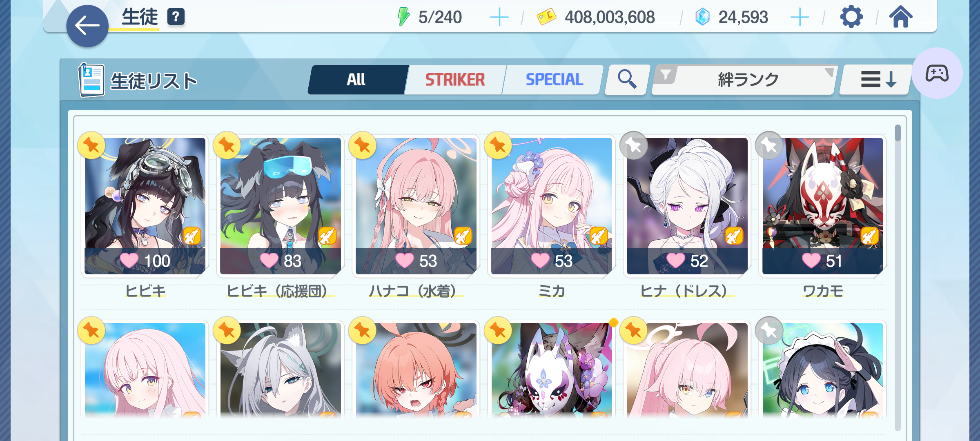The width and height of the screenshot is (980, 441).
Task: Pin ヒナ（ドレス） as favorite
Action: [634, 145]
